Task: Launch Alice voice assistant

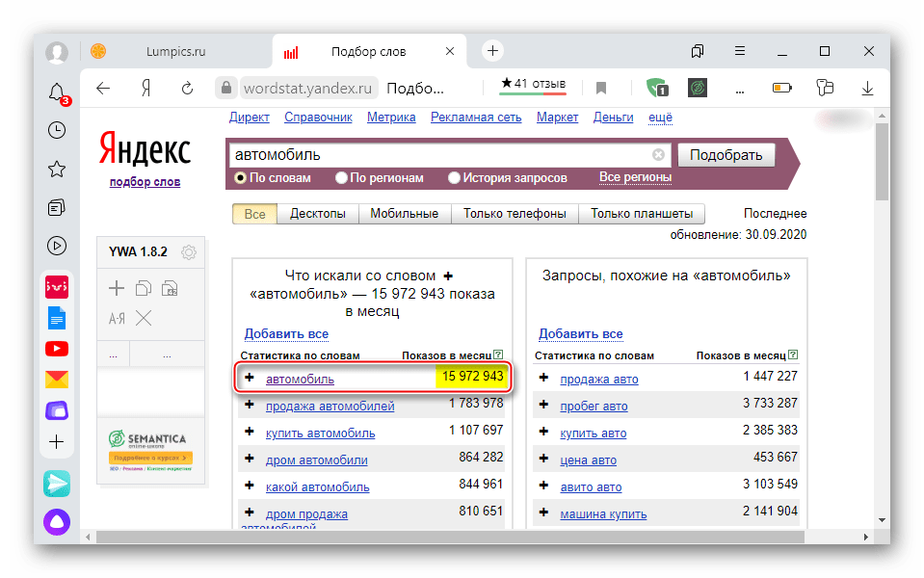Action: pyautogui.click(x=57, y=521)
